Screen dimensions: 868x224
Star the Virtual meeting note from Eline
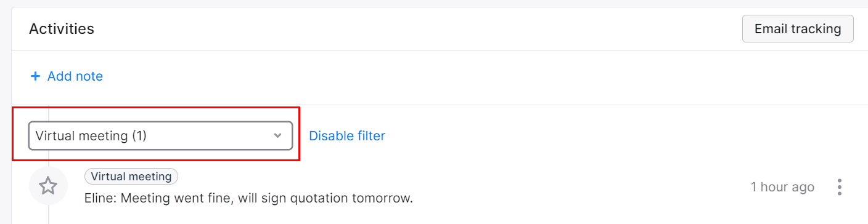click(x=48, y=186)
